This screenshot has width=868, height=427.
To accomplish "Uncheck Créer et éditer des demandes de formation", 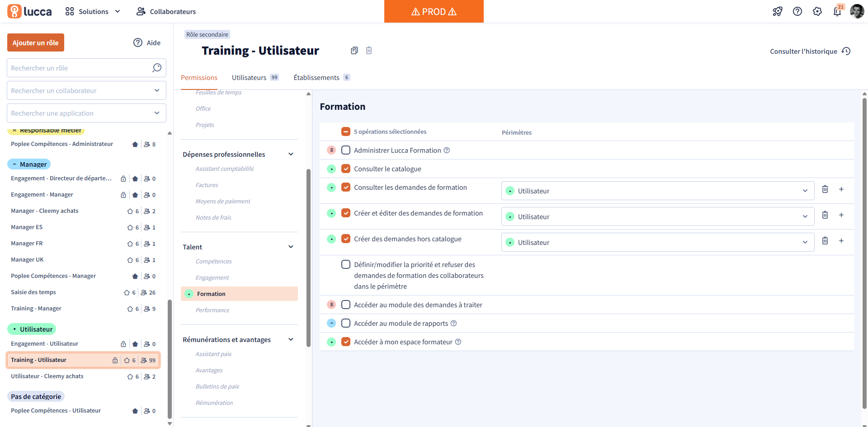I will click(x=346, y=213).
